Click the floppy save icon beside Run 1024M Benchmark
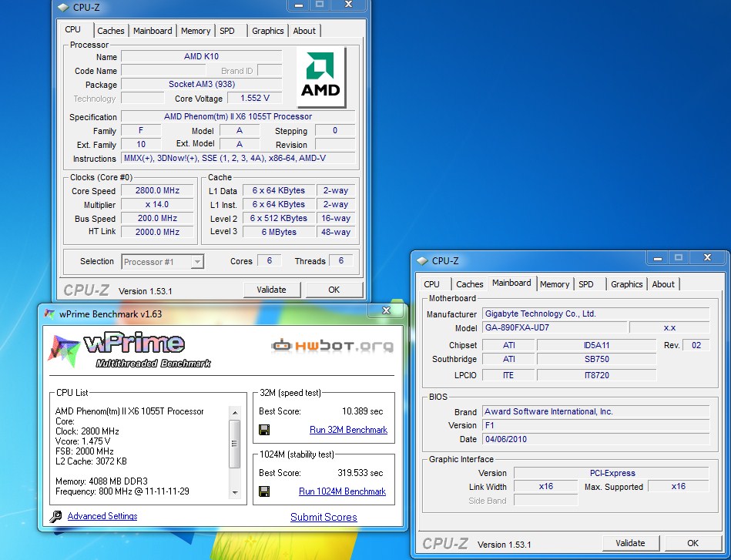This screenshot has height=560, width=731. point(264,491)
